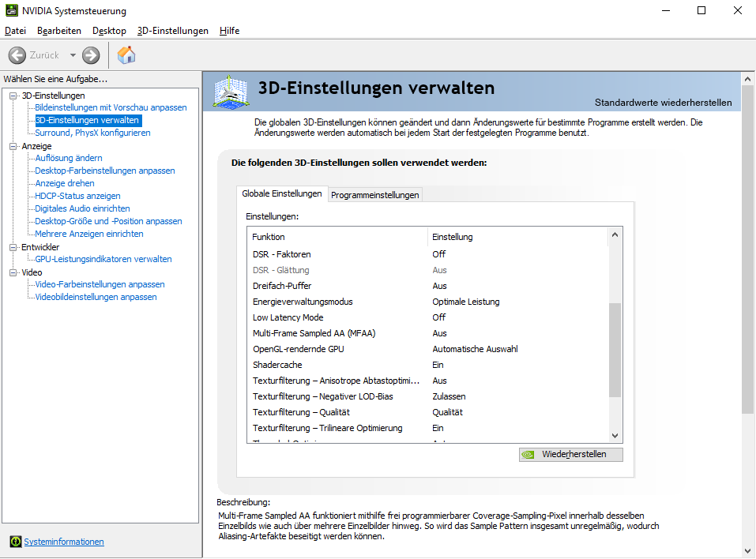Collapse the Anzeige tree node
This screenshot has width=756, height=559.
(x=13, y=146)
